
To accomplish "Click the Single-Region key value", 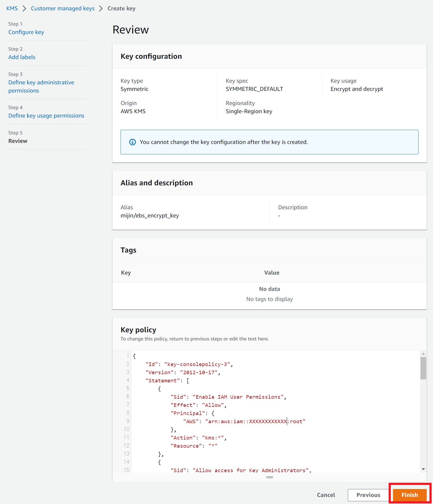I will (249, 111).
